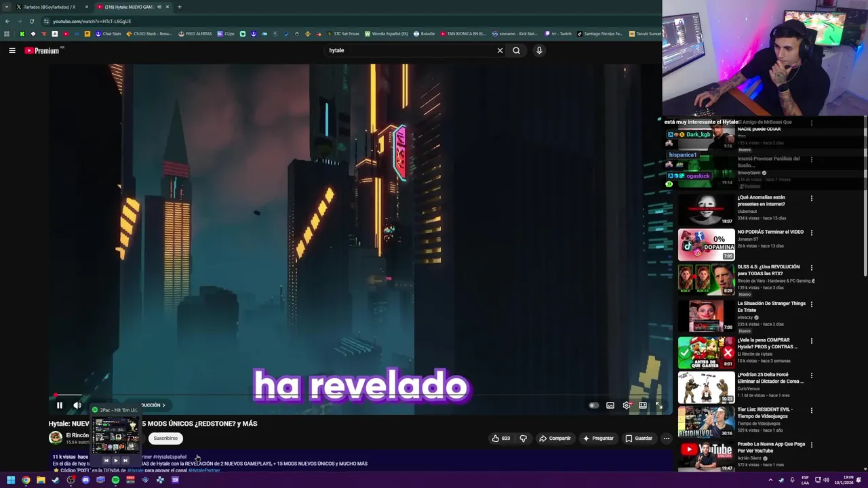Screen dimensions: 868x488
Task: Skip to next track in Spotify preview
Action: point(125,460)
